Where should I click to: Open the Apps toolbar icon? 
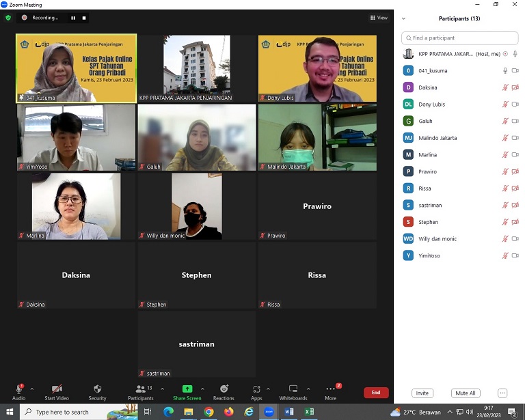(256, 389)
